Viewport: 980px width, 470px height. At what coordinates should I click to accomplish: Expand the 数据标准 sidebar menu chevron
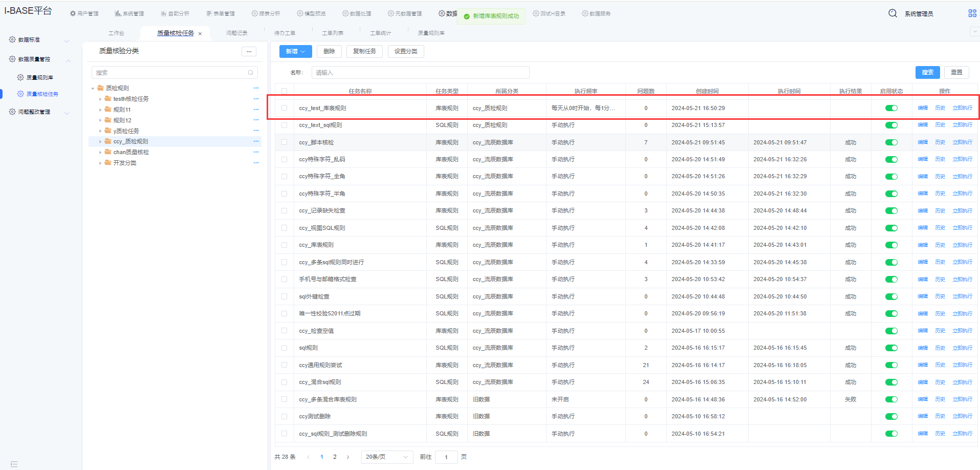(67, 40)
